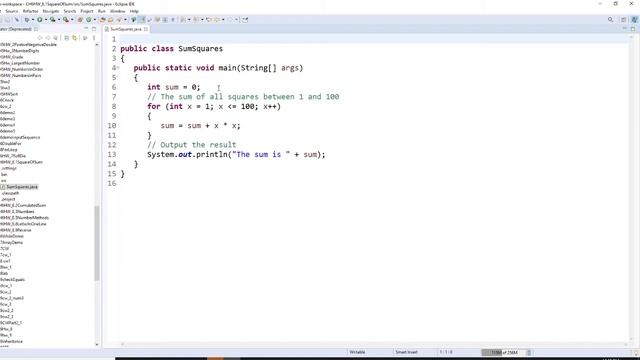Screen dimensions: 640x360
Task: Collapse all in Navigator panel
Action: point(67,38)
